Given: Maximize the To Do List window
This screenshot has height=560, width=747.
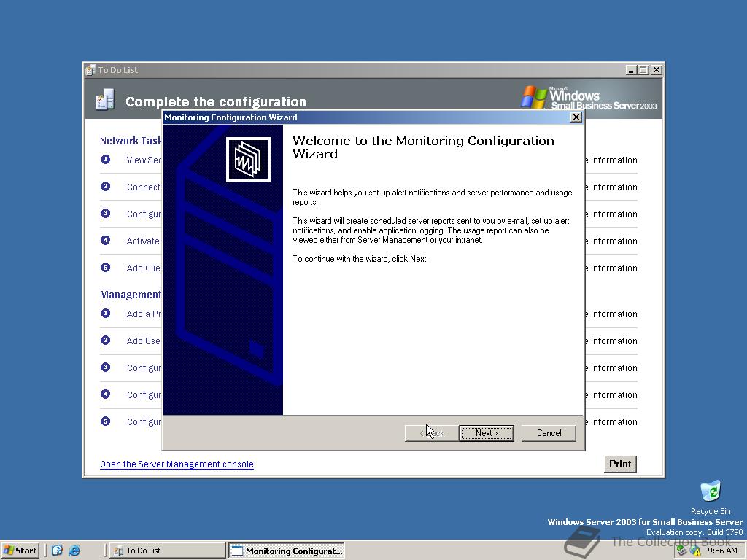Looking at the screenshot, I should click(x=643, y=70).
